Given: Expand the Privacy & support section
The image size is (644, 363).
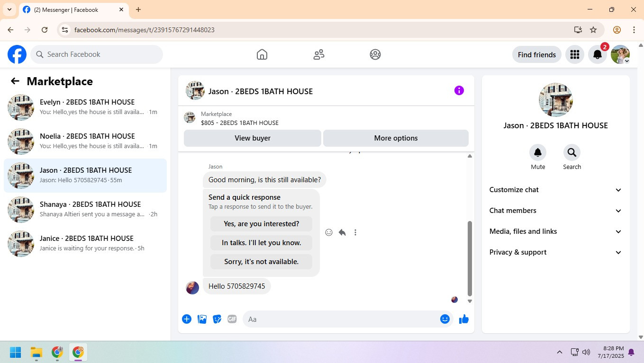Looking at the screenshot, I should 555,252.
